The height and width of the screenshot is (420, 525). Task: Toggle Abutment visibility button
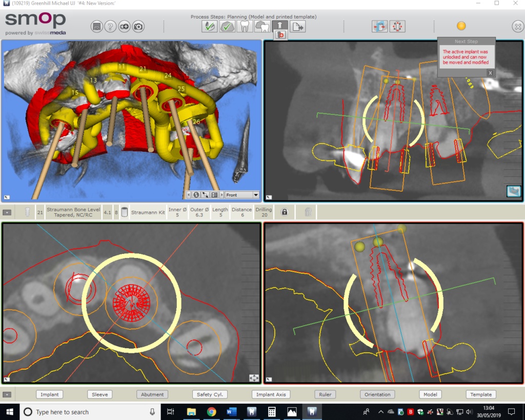tap(152, 394)
